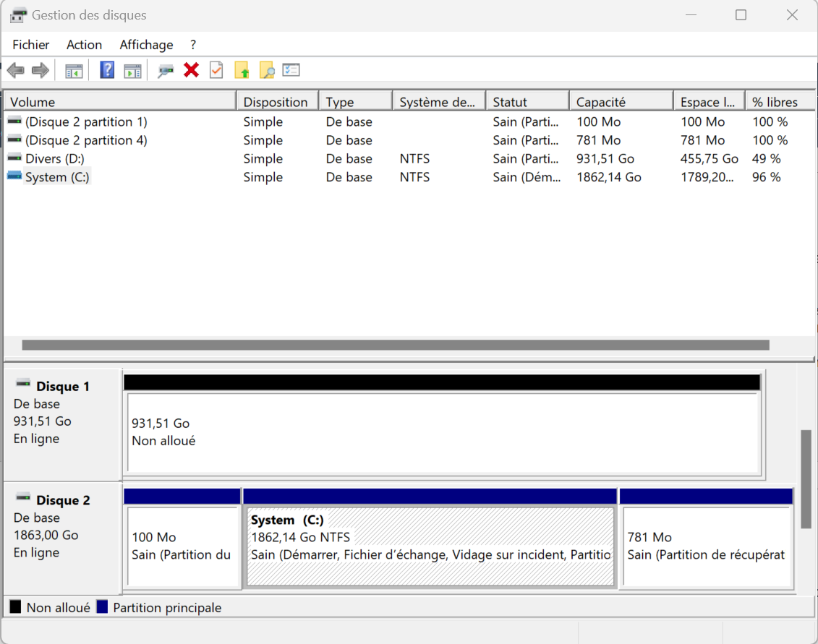Image resolution: width=818 pixels, height=644 pixels.
Task: Click the show/hide console tree icon
Action: [74, 70]
